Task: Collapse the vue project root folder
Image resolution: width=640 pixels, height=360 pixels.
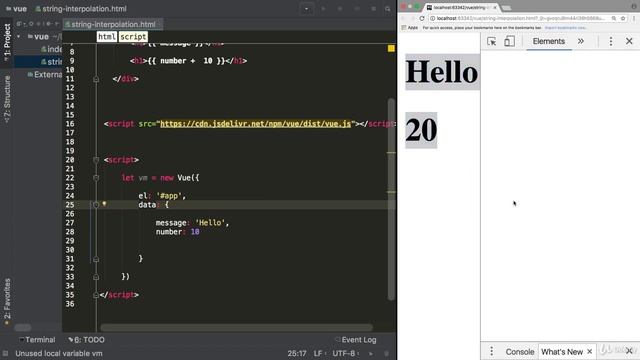Action: [x=18, y=37]
